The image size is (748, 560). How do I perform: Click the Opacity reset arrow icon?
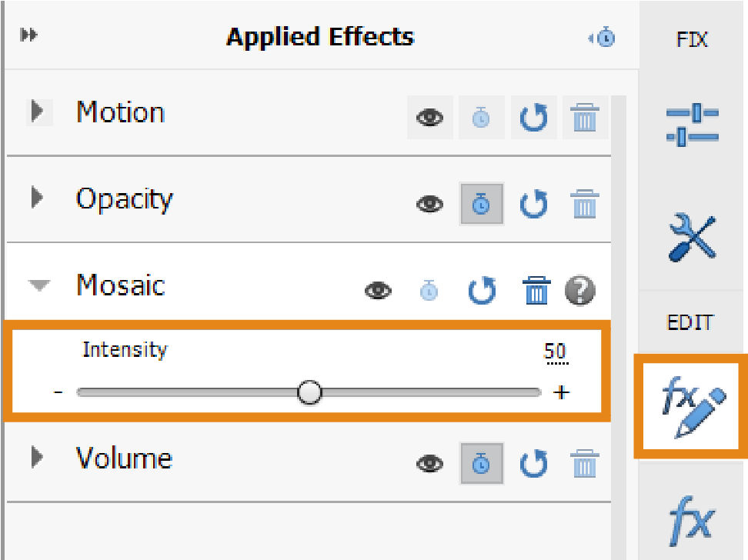(x=533, y=204)
